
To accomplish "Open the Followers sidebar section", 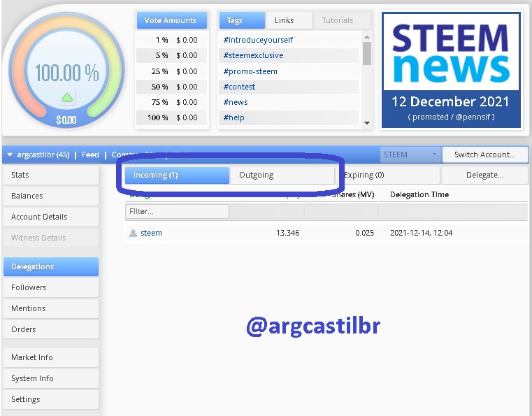I will (51, 287).
